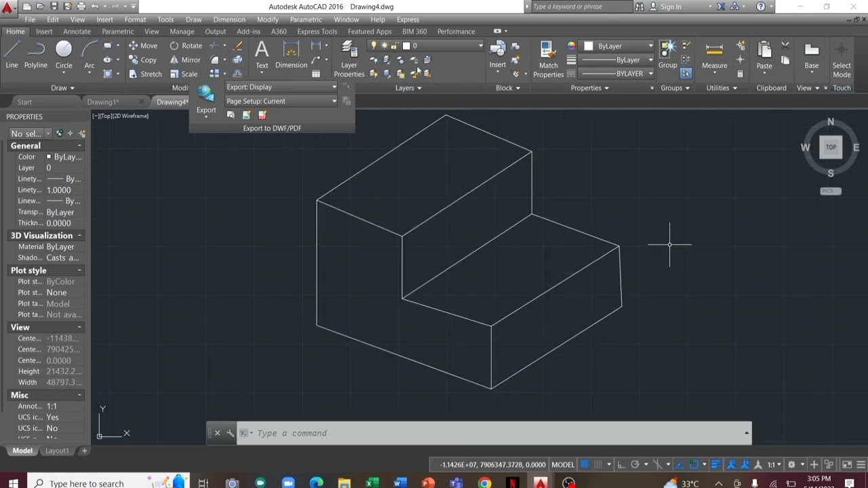Select the Line draw tool
Screen dimensions: 868x488
pyautogui.click(x=12, y=56)
